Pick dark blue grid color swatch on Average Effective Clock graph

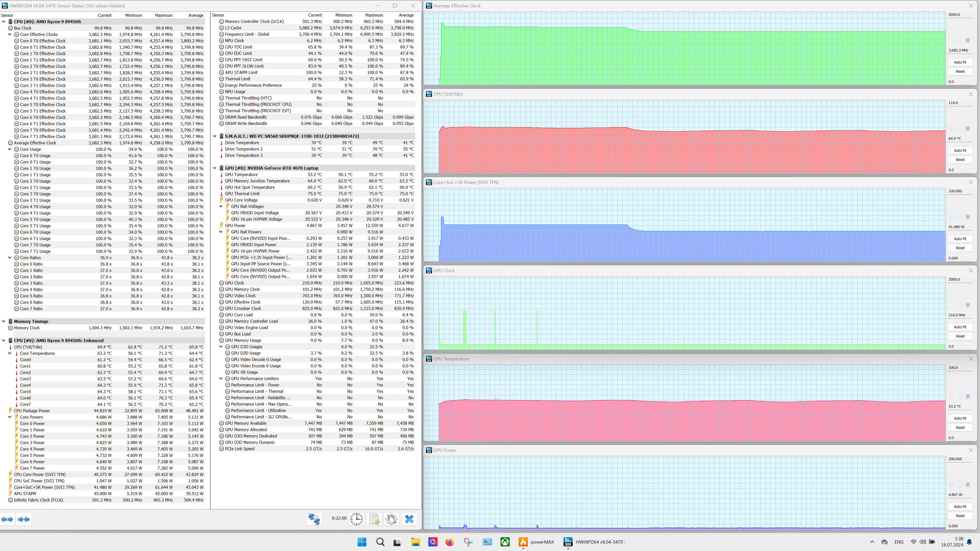pos(968,40)
